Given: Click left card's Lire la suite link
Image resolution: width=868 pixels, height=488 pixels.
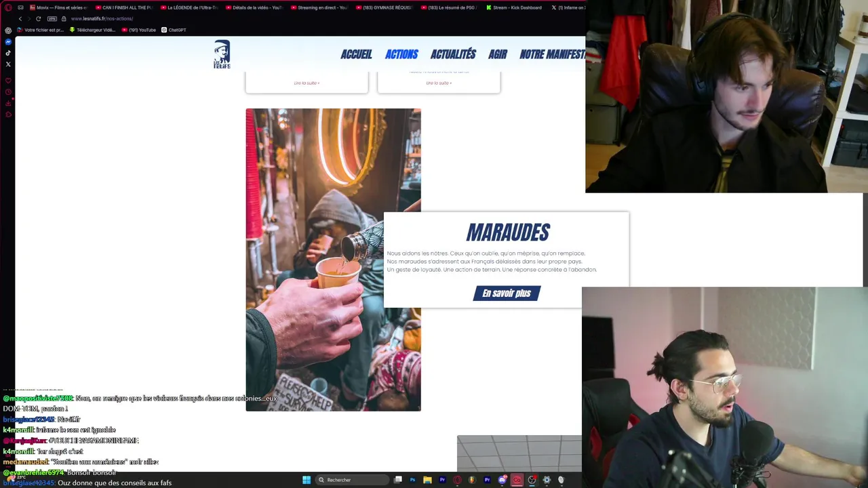Looking at the screenshot, I should 307,83.
